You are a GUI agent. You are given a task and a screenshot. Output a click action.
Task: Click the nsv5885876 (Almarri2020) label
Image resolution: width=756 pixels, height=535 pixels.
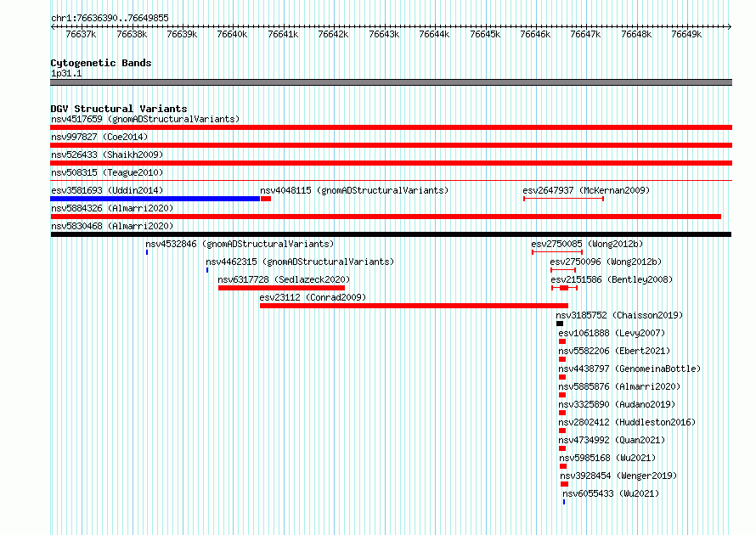coord(619,386)
